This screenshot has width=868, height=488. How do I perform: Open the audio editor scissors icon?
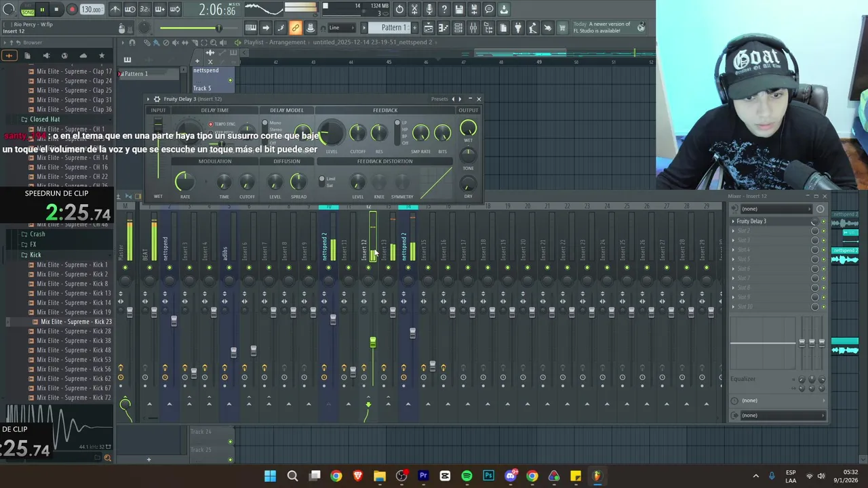[x=414, y=9]
